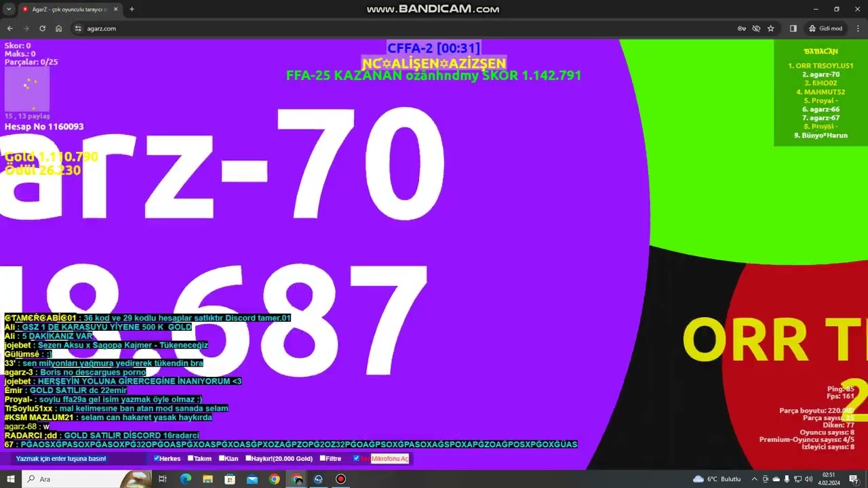Open Chrome three-dot menu

[x=857, y=28]
